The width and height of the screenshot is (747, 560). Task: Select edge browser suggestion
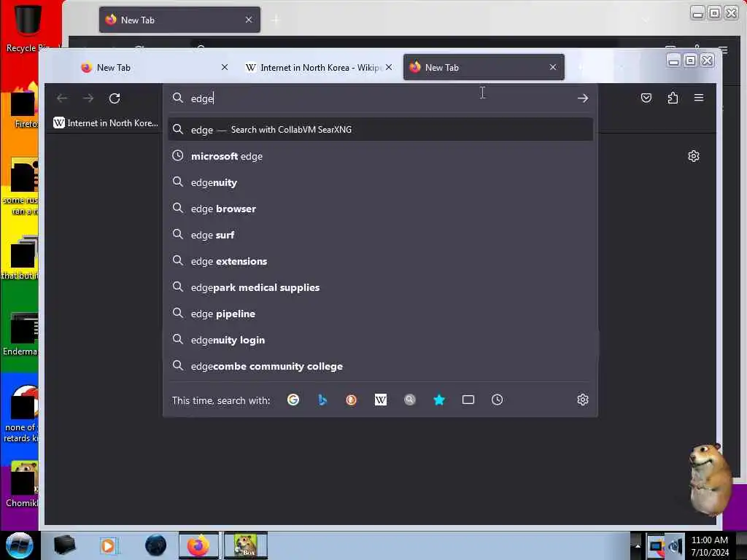tap(380, 209)
